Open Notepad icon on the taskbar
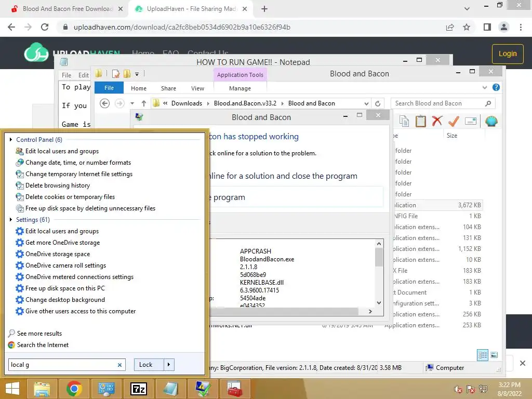 point(171,389)
